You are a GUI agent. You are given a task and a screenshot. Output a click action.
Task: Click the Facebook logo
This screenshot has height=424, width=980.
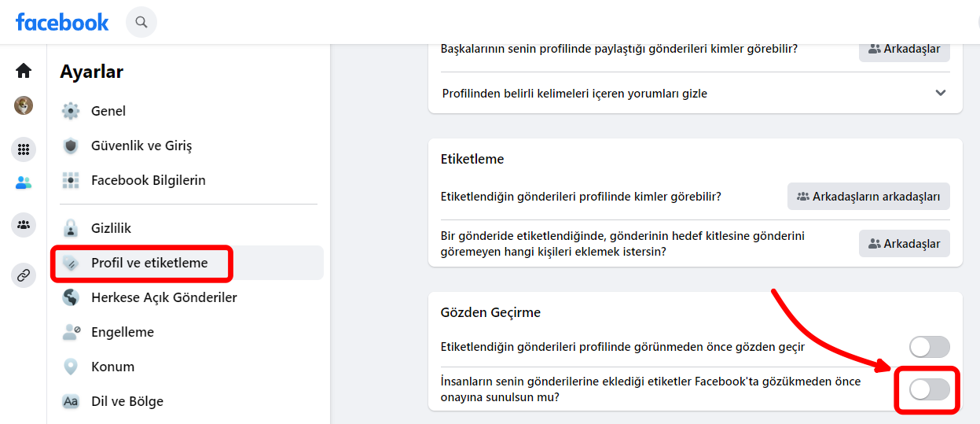click(x=62, y=22)
